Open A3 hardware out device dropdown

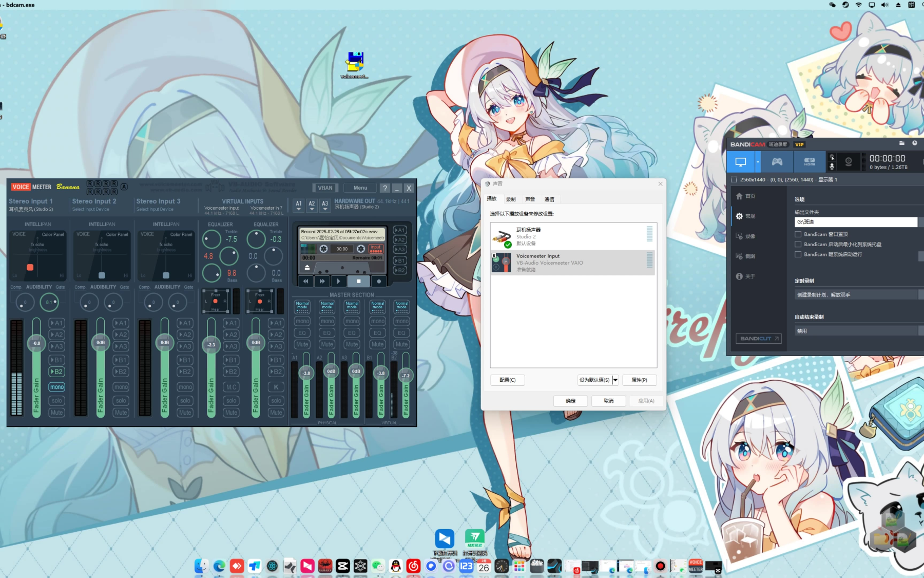pyautogui.click(x=325, y=206)
